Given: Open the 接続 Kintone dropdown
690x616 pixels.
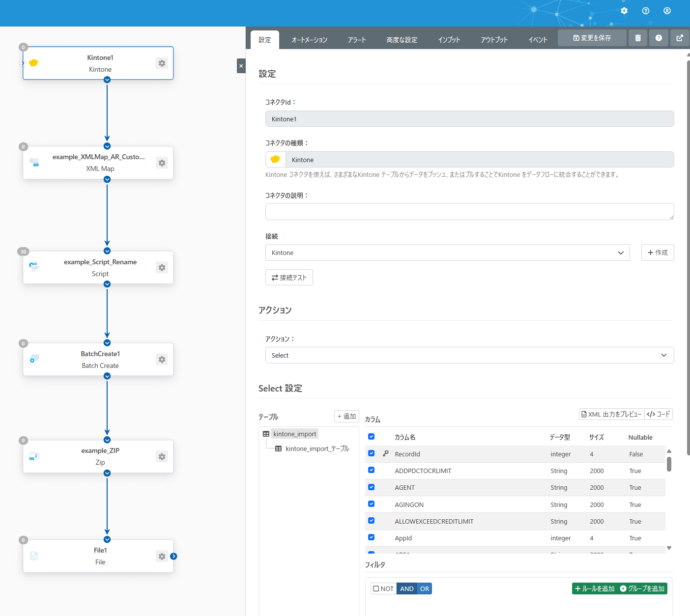Looking at the screenshot, I should [448, 252].
